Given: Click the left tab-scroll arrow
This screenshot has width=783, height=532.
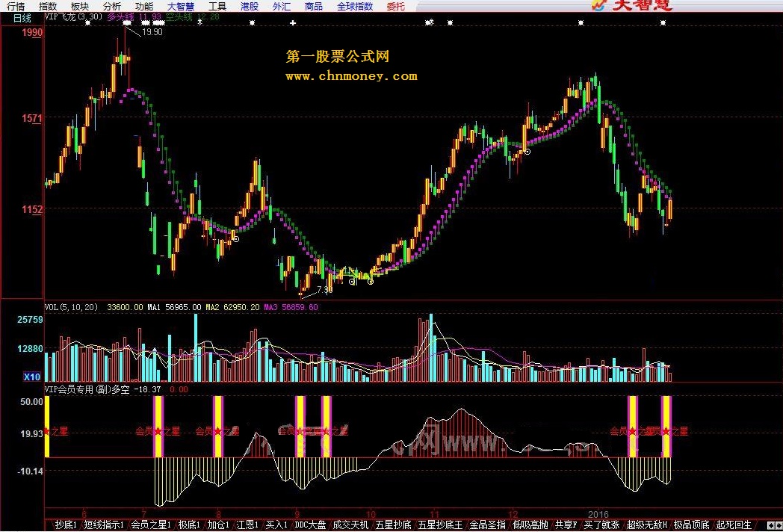Looking at the screenshot, I should [x=771, y=525].
